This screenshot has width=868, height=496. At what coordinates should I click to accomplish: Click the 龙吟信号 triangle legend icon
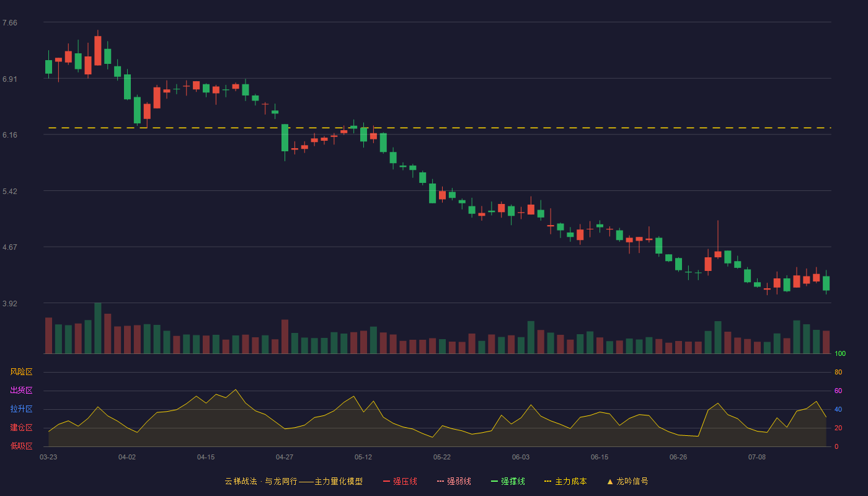(x=610, y=481)
